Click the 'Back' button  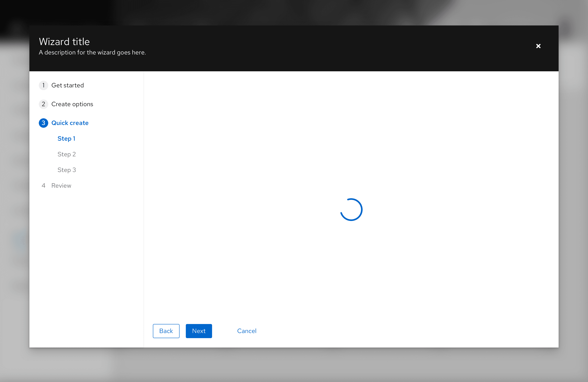166,331
